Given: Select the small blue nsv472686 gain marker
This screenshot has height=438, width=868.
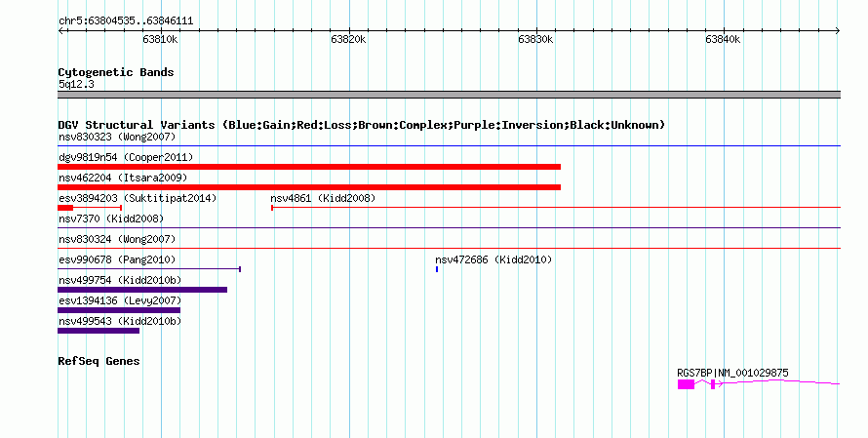Looking at the screenshot, I should [x=437, y=269].
